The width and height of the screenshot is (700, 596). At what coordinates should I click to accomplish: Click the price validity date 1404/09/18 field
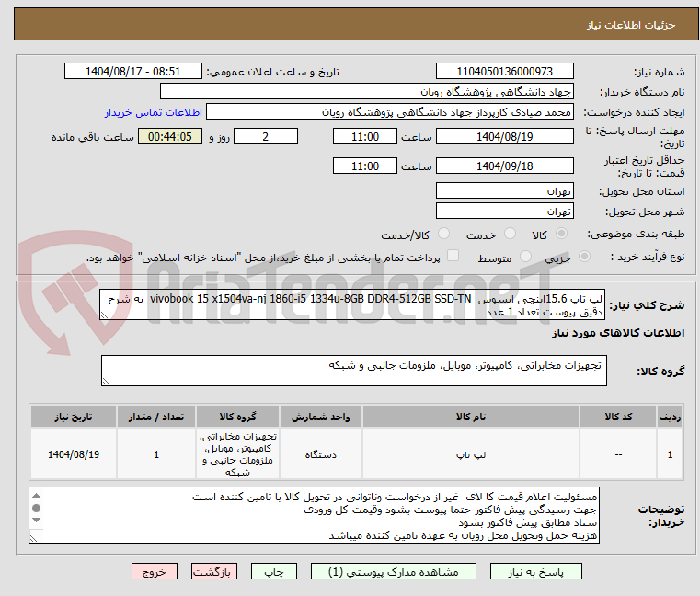(505, 166)
